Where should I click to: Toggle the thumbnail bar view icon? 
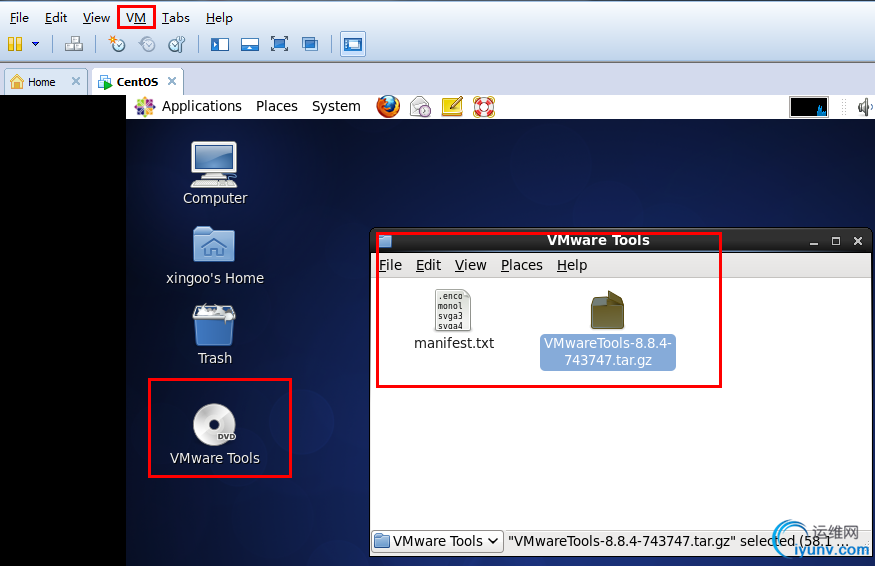point(249,44)
